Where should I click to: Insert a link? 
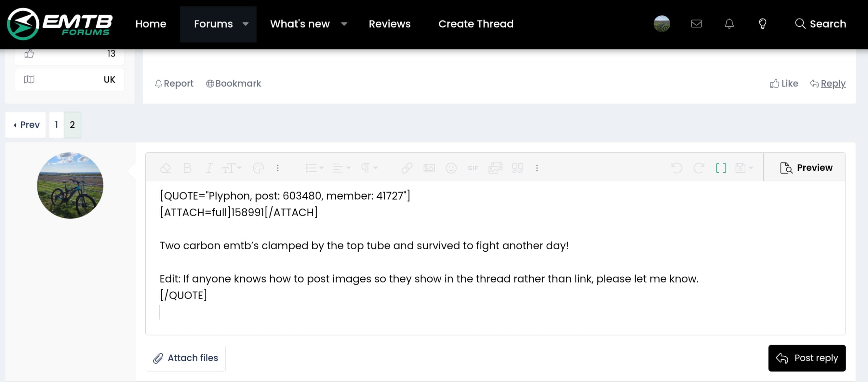pos(407,168)
